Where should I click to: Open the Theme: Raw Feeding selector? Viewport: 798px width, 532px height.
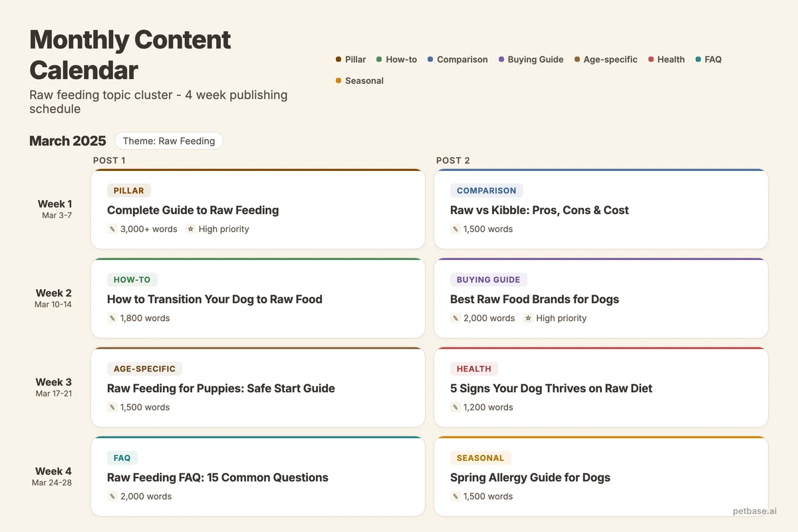pos(168,140)
